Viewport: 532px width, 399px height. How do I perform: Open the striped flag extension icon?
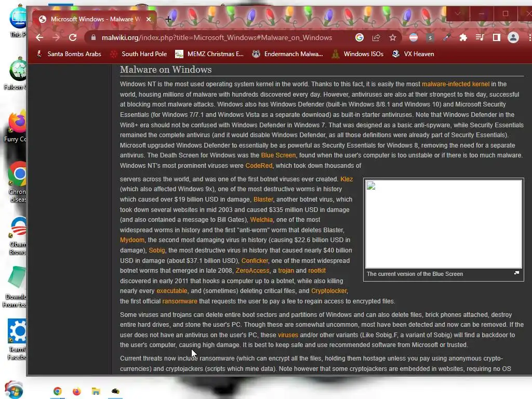click(x=413, y=37)
